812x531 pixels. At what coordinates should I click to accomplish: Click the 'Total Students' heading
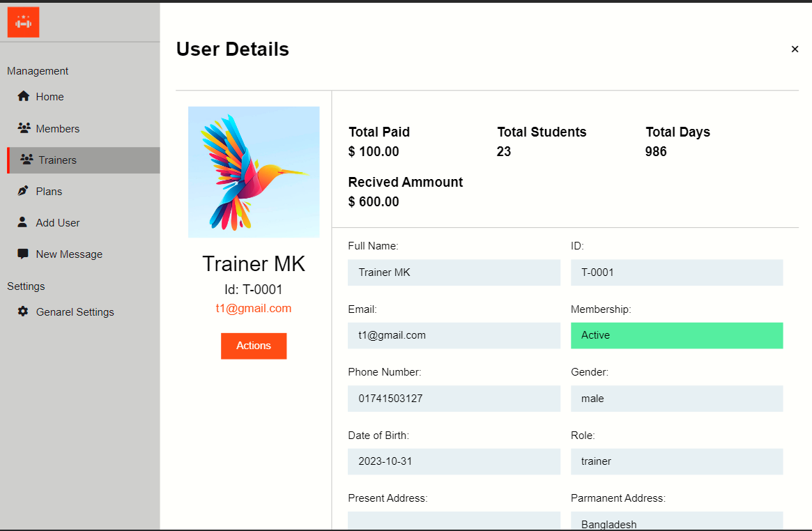[x=542, y=132]
